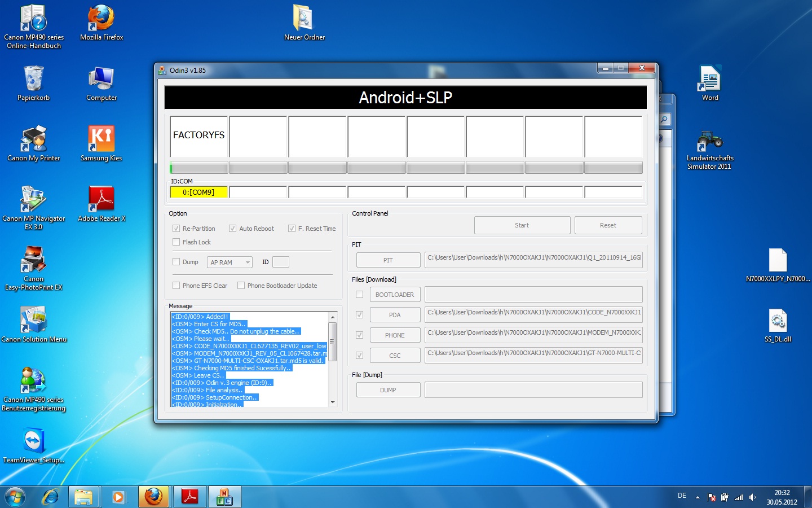Image resolution: width=812 pixels, height=508 pixels.
Task: Click the Start button in Control Panel
Action: 522,225
